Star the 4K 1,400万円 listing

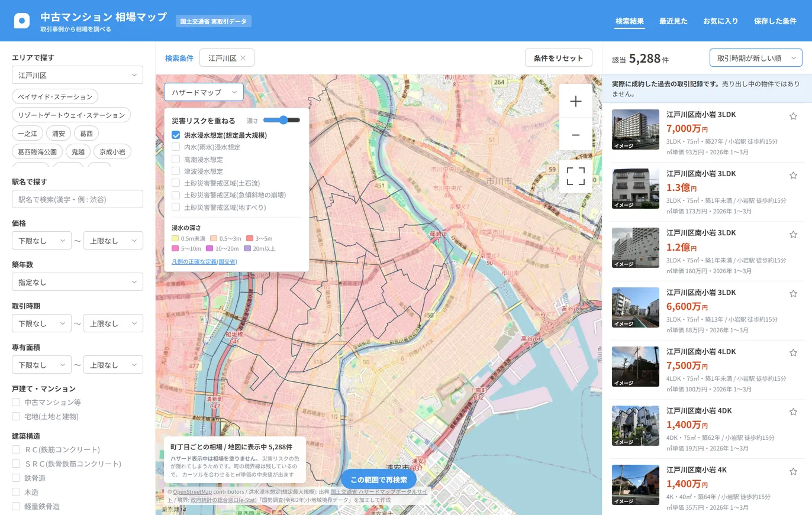click(x=793, y=471)
